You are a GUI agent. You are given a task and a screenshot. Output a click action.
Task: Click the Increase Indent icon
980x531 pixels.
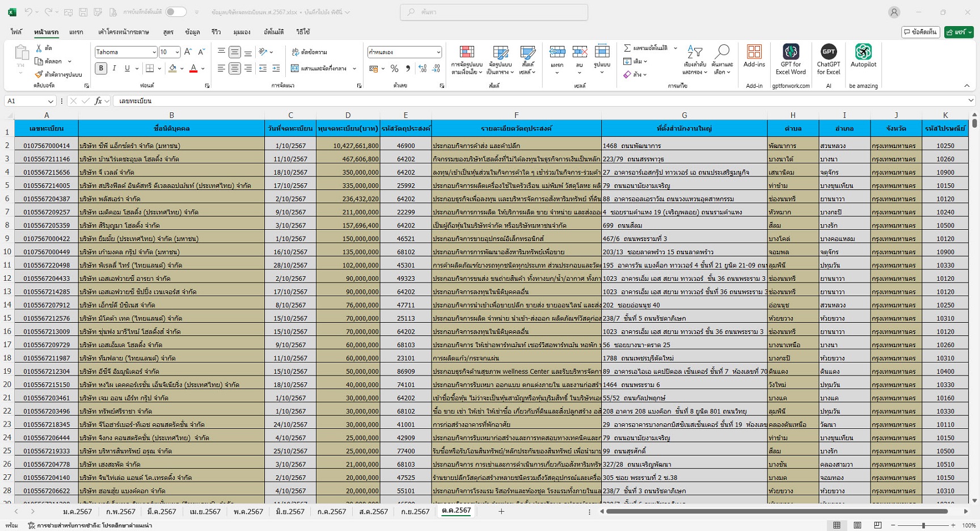click(x=276, y=68)
